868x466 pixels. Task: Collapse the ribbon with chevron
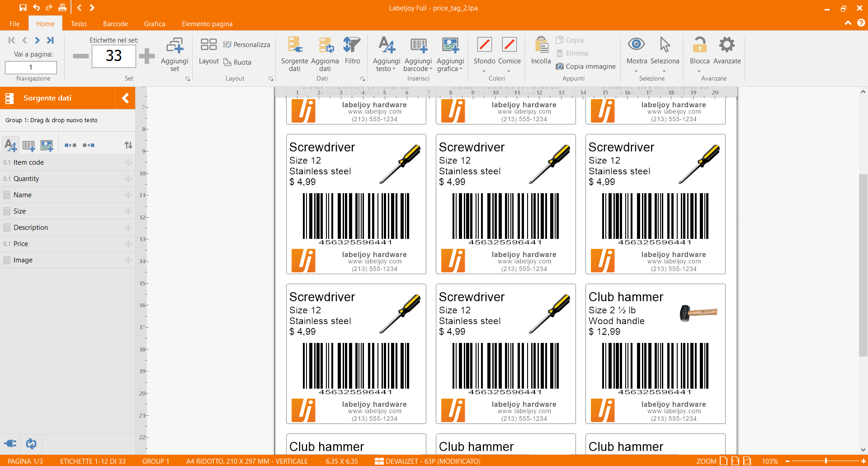coord(848,23)
